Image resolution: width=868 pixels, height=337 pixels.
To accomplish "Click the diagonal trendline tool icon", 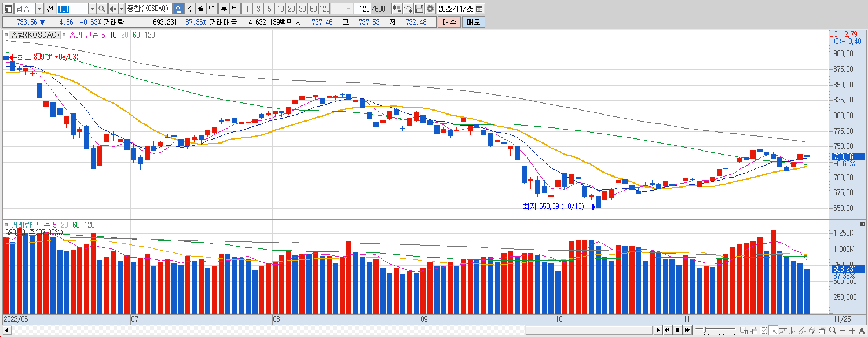I will point(803,330).
